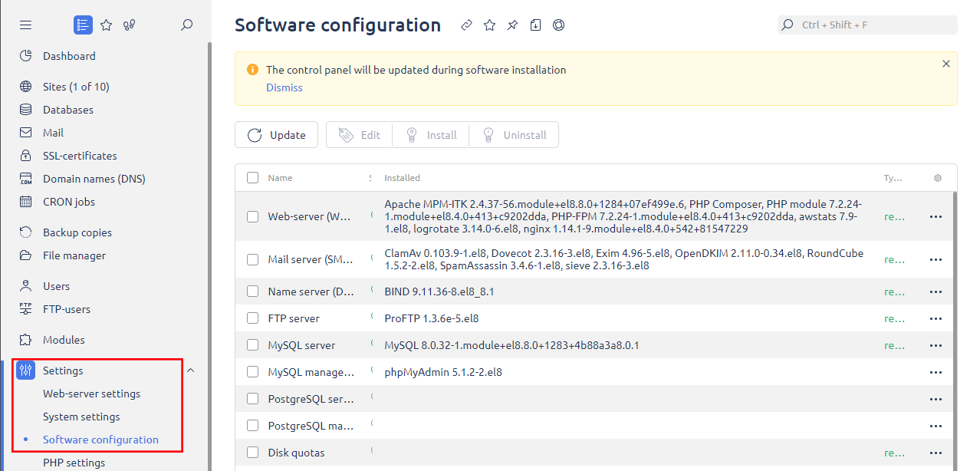Click the Update button

pyautogui.click(x=276, y=135)
